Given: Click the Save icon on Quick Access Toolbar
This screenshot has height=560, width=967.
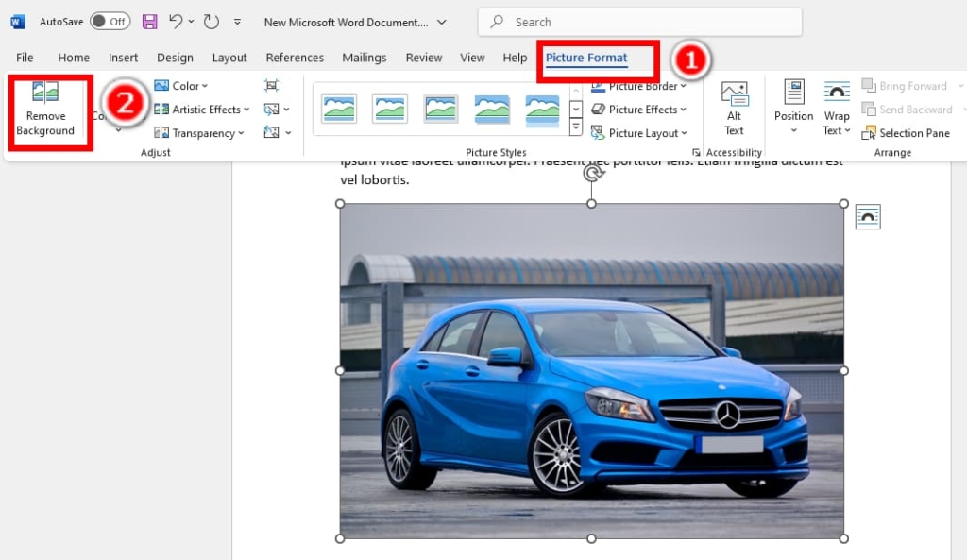Looking at the screenshot, I should pos(149,21).
